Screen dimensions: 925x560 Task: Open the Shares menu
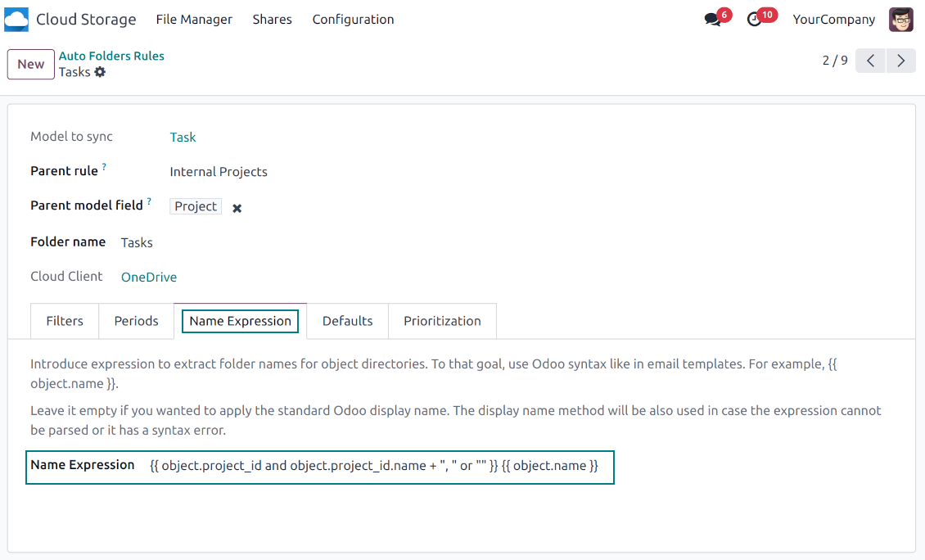[272, 20]
